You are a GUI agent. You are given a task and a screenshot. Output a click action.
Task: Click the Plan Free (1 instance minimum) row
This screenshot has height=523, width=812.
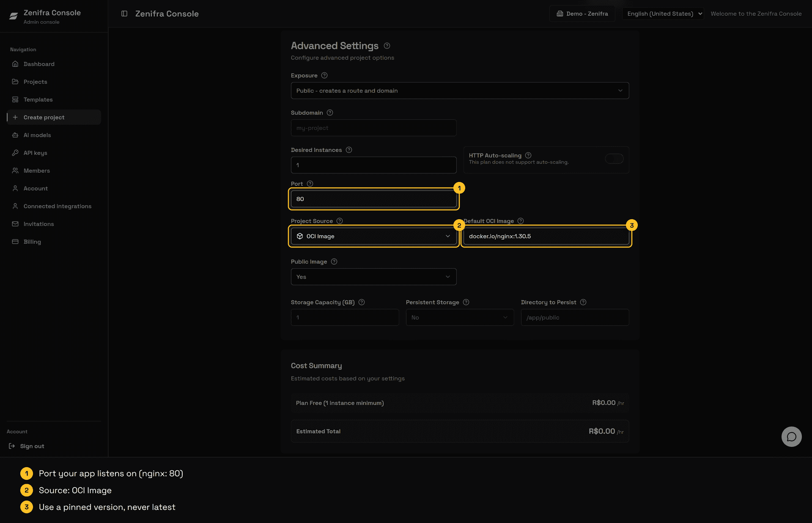click(x=460, y=403)
